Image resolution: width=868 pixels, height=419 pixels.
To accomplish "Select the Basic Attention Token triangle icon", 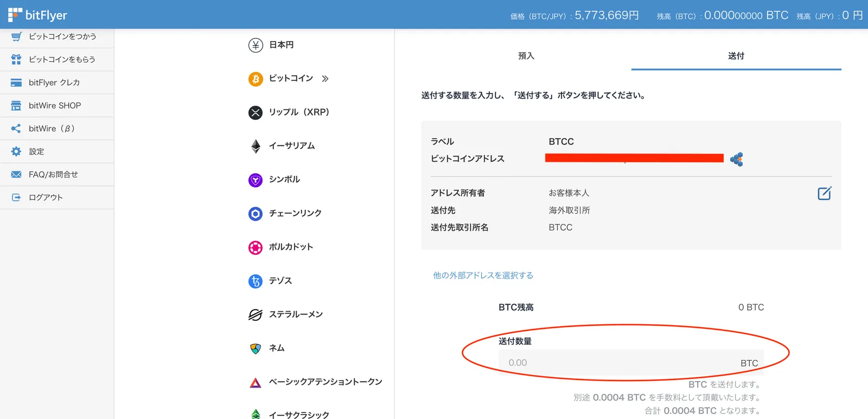I will tap(256, 383).
